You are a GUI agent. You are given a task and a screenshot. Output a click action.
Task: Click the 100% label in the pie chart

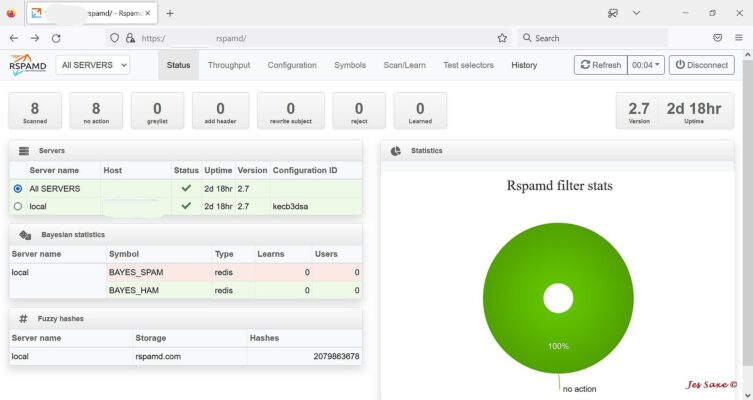point(558,346)
